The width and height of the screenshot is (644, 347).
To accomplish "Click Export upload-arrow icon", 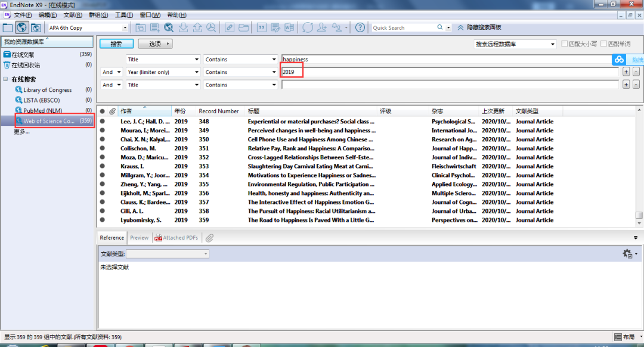I will pyautogui.click(x=197, y=27).
